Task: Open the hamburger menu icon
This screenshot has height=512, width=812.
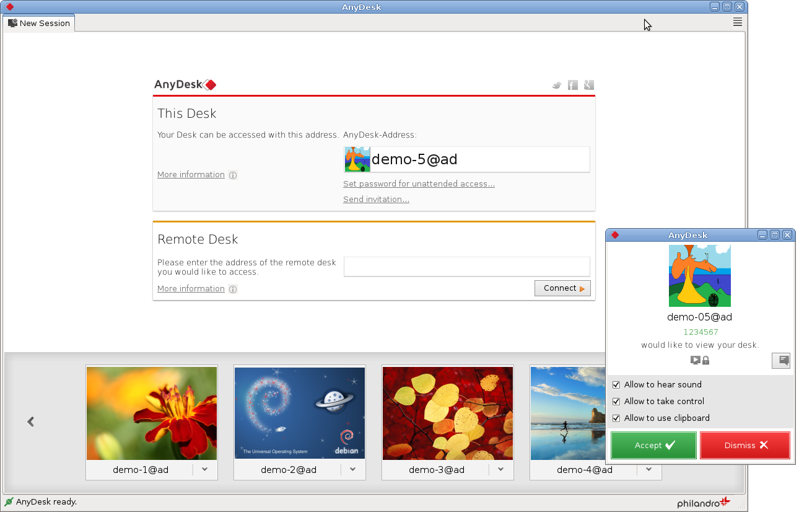Action: coord(737,22)
